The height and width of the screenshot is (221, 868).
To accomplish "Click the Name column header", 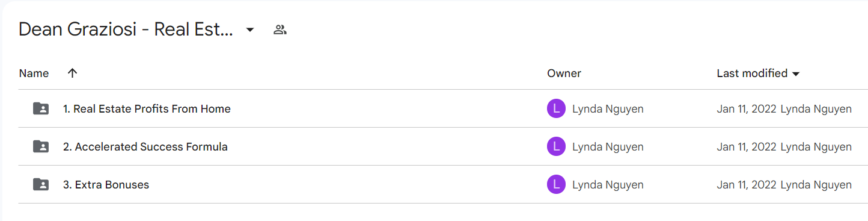I will coord(34,73).
